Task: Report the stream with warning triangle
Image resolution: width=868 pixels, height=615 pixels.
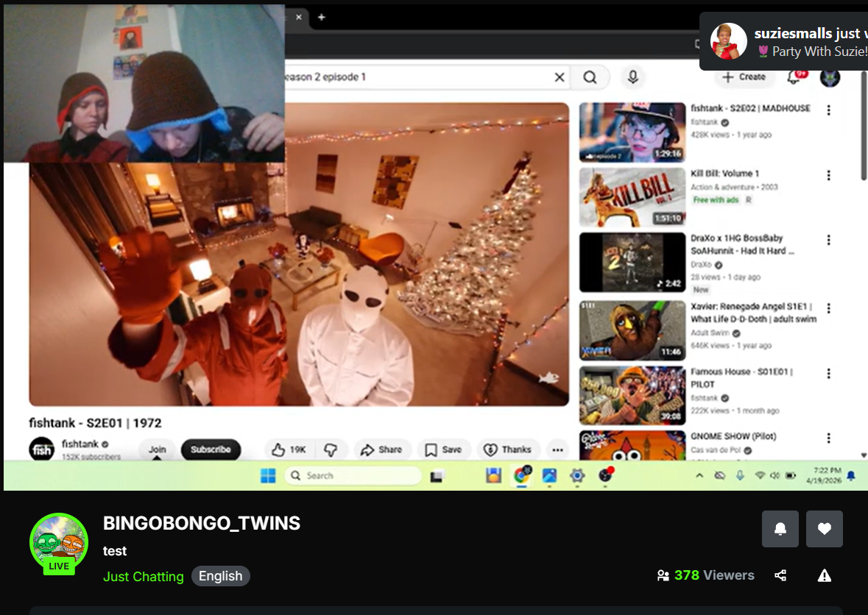Action: 825,576
